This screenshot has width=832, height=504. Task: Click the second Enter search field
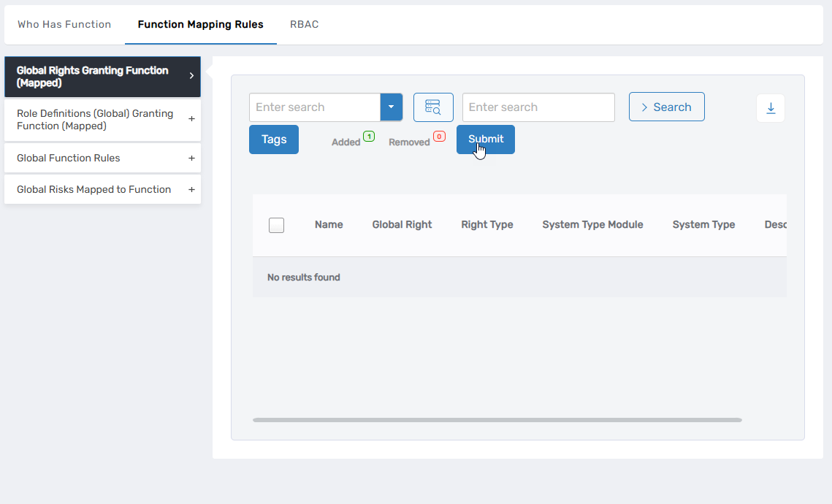(x=538, y=107)
